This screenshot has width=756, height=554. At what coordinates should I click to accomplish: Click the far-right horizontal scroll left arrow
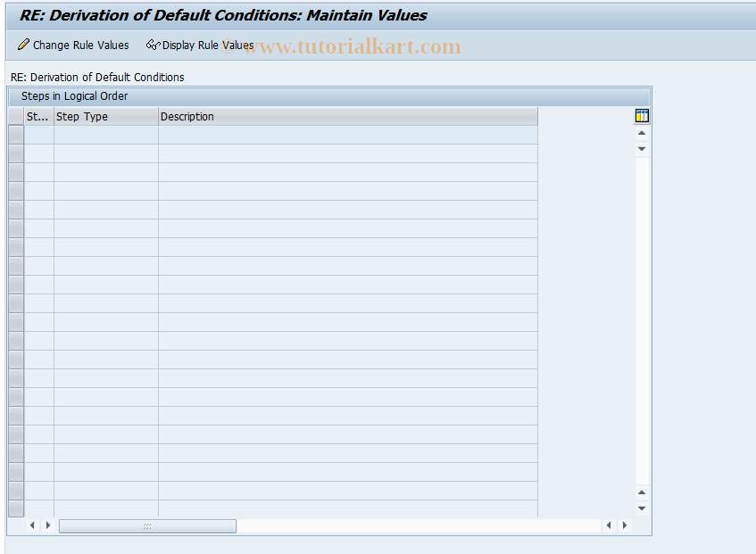click(609, 525)
